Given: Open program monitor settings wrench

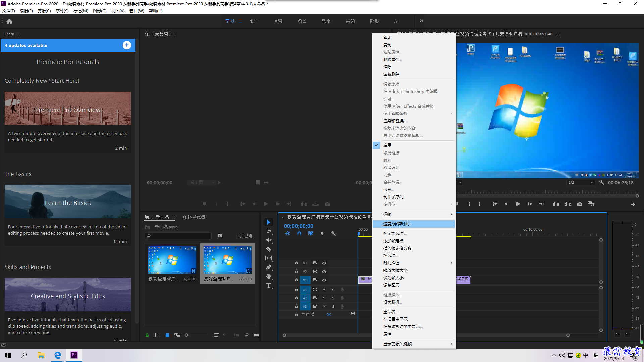Looking at the screenshot, I should 602,183.
